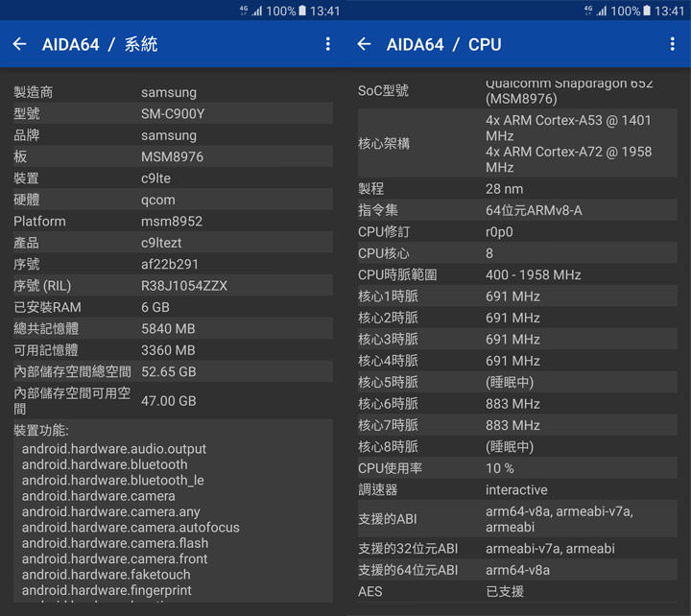This screenshot has width=691, height=616.
Task: Tap the 已安裝RAM 6 GB row
Action: pos(171,307)
